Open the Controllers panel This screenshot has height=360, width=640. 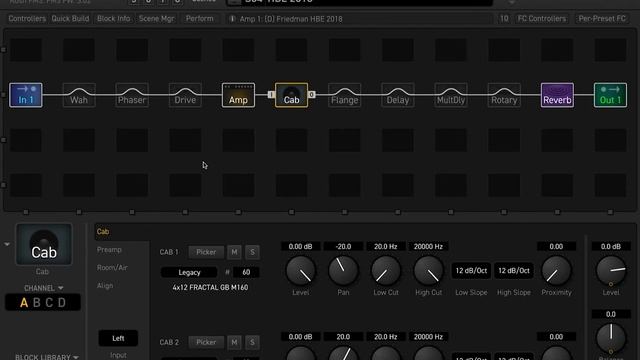point(27,19)
